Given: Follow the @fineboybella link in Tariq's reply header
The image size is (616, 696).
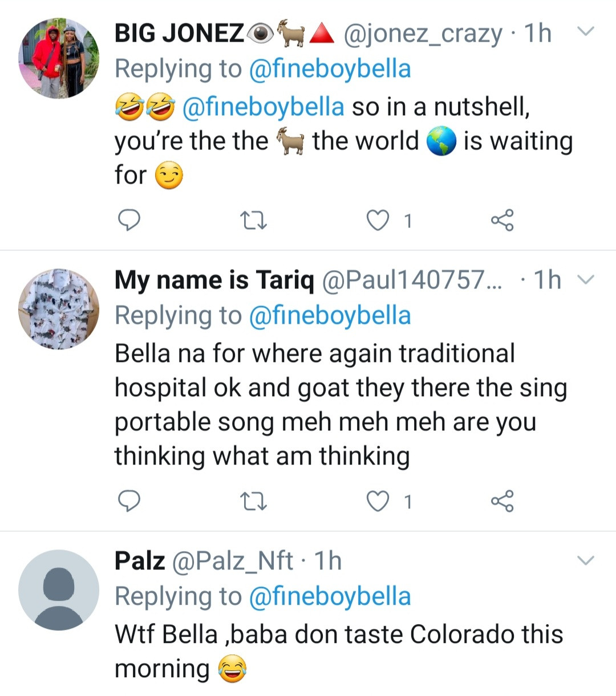Looking at the screenshot, I should [330, 315].
